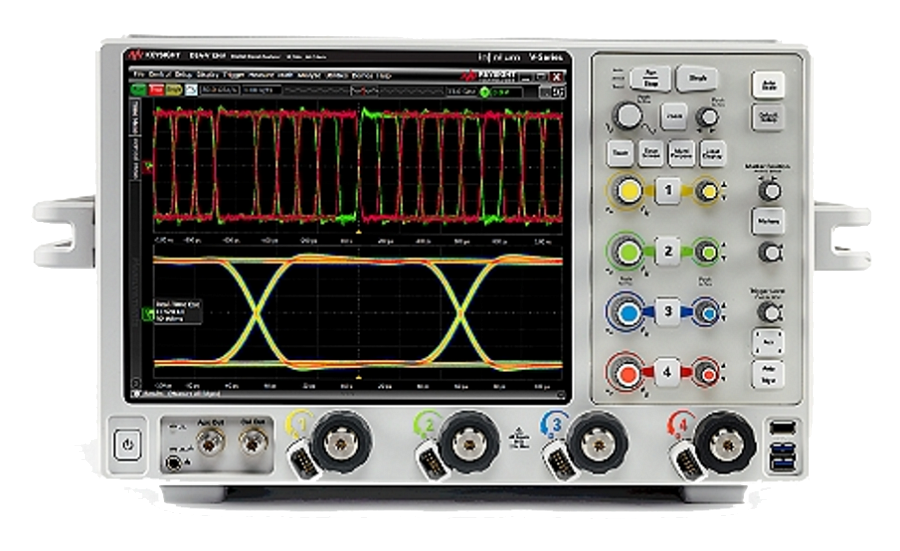The image size is (900, 551).
Task: Click the large horizontal time-base knob
Action: [628, 117]
